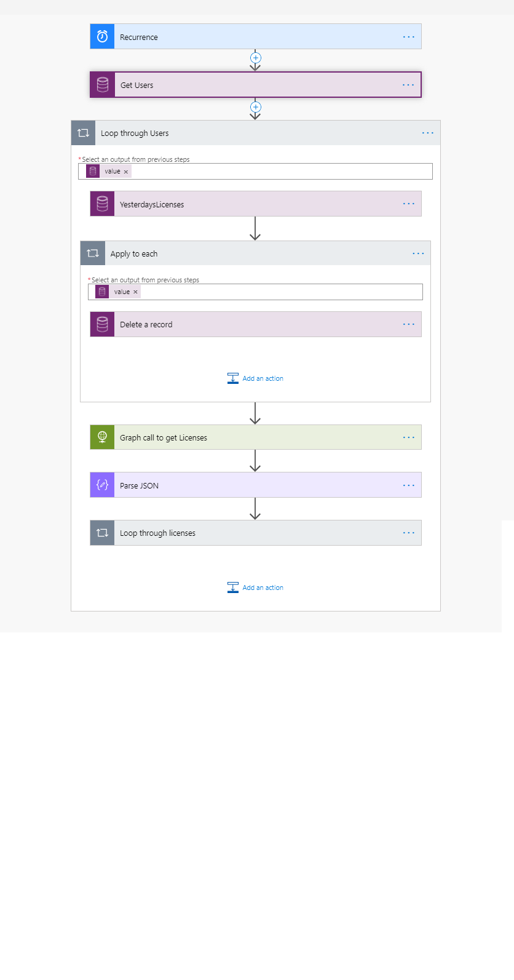The width and height of the screenshot is (514, 980).
Task: Click the Get Users database icon
Action: tap(103, 85)
